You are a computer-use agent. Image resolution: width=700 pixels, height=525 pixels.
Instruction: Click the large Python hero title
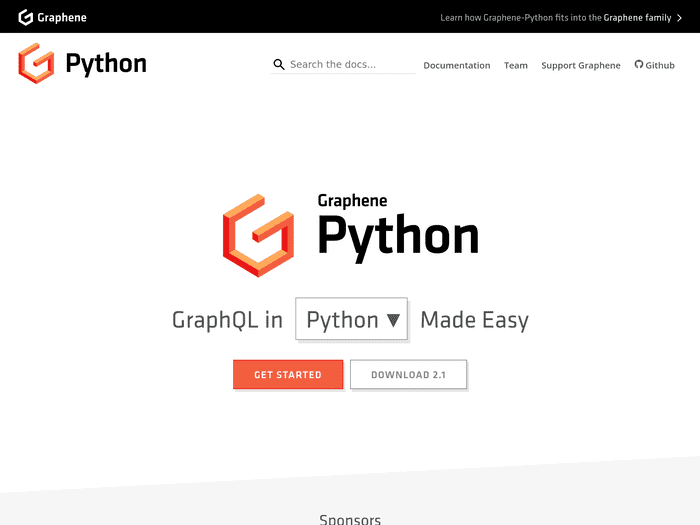(398, 237)
